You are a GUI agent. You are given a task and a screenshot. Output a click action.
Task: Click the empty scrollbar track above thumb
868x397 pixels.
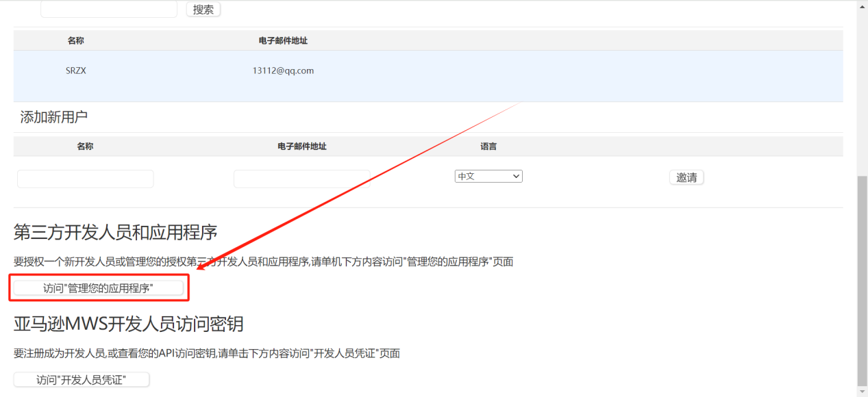tap(862, 89)
